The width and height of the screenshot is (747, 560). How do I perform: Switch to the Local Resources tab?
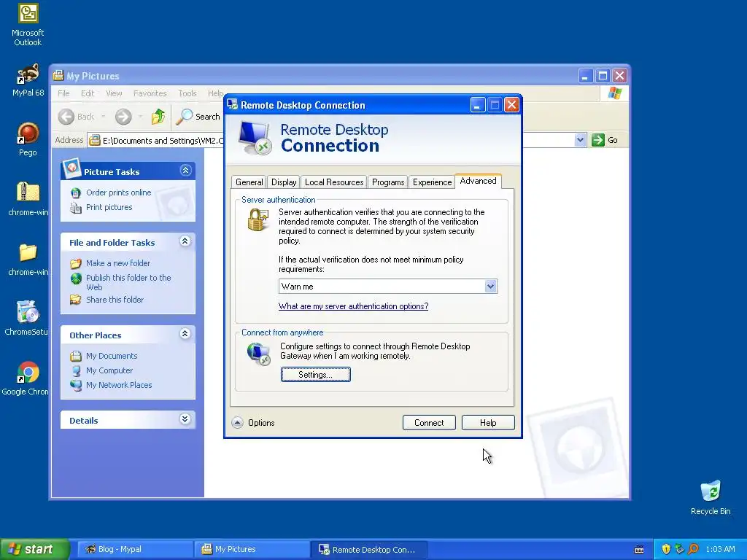tap(334, 182)
